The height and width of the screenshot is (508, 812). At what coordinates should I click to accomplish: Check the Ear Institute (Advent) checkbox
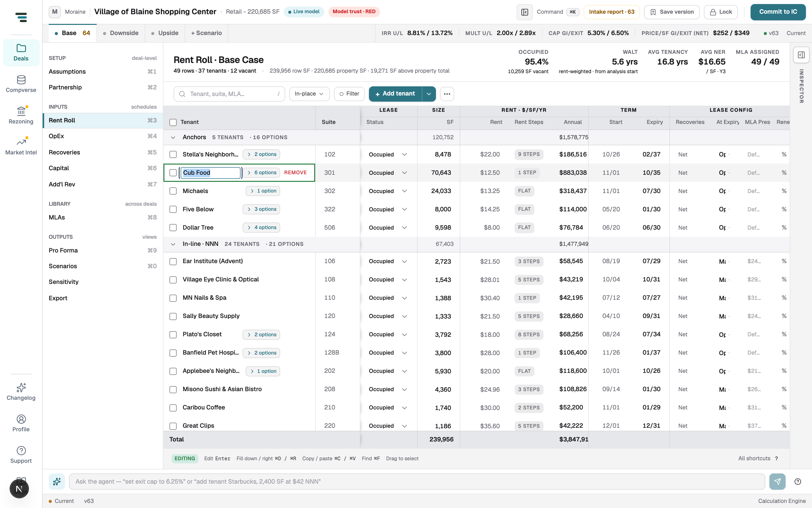pyautogui.click(x=173, y=261)
